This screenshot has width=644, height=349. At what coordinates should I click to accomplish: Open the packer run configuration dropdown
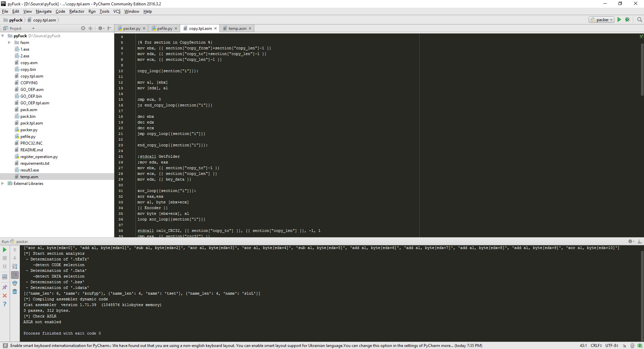pyautogui.click(x=601, y=20)
